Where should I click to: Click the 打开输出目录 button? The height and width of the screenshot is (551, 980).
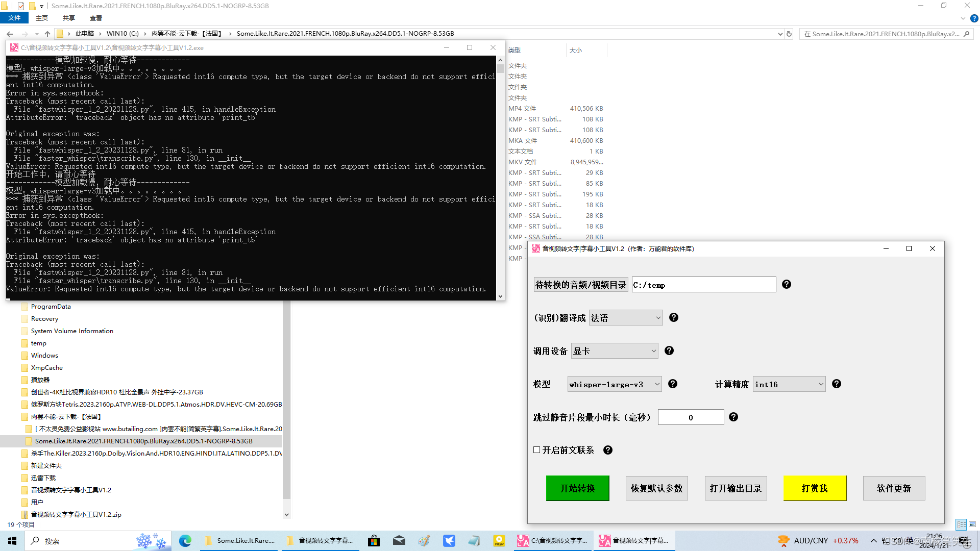[736, 488]
